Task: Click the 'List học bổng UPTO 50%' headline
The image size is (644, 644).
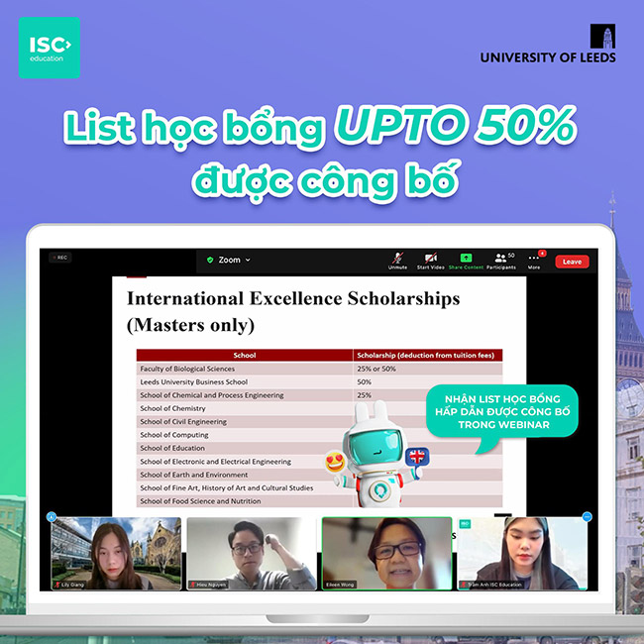Action: 320,127
